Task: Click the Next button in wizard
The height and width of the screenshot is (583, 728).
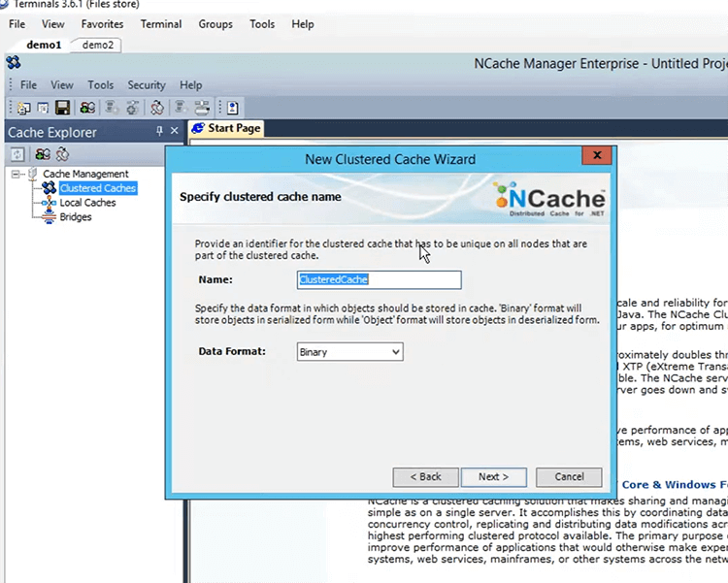Action: 493,477
